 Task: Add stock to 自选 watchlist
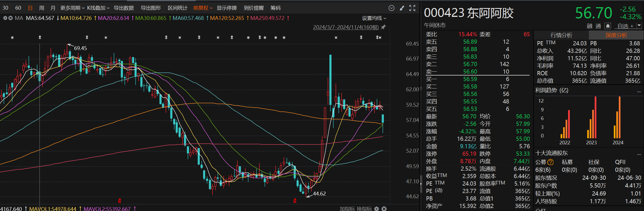(x=625, y=26)
